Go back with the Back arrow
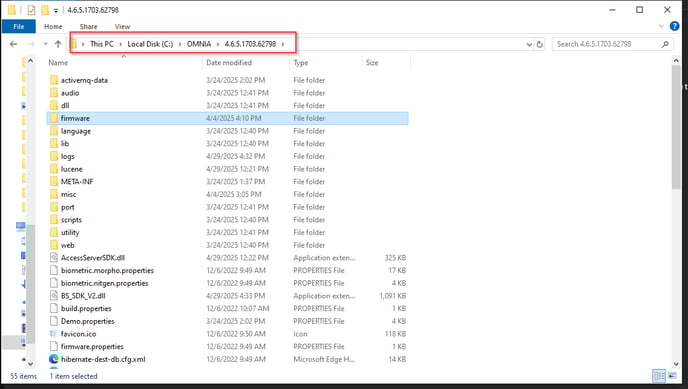The image size is (688, 389). pyautogui.click(x=13, y=44)
